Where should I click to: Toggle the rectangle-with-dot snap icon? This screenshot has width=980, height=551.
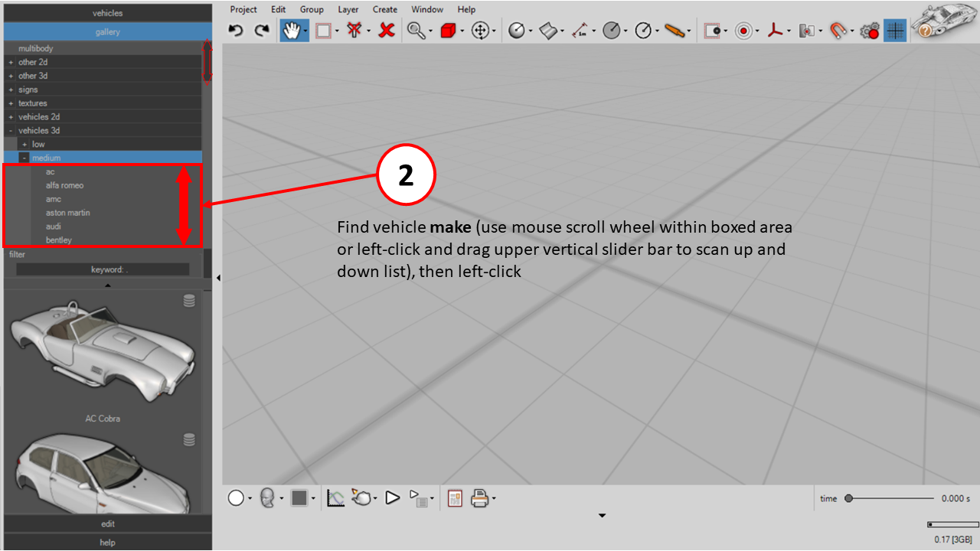pos(712,31)
